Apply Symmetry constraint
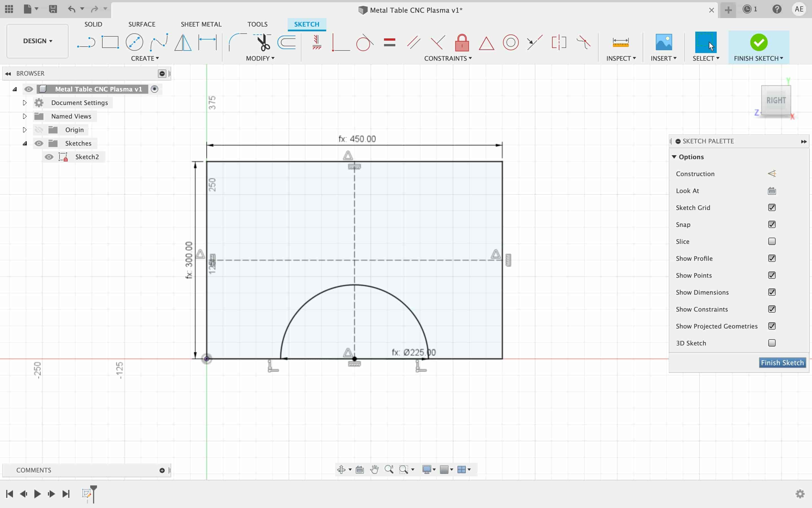 click(x=559, y=43)
